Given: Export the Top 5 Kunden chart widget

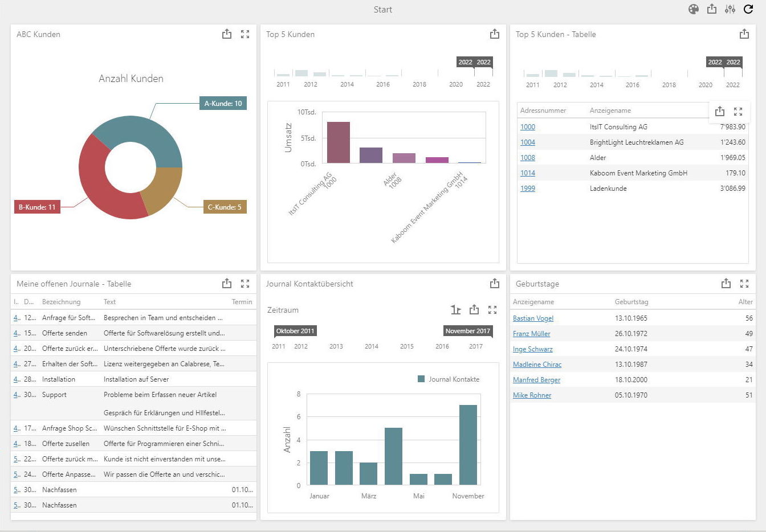Looking at the screenshot, I should [495, 34].
